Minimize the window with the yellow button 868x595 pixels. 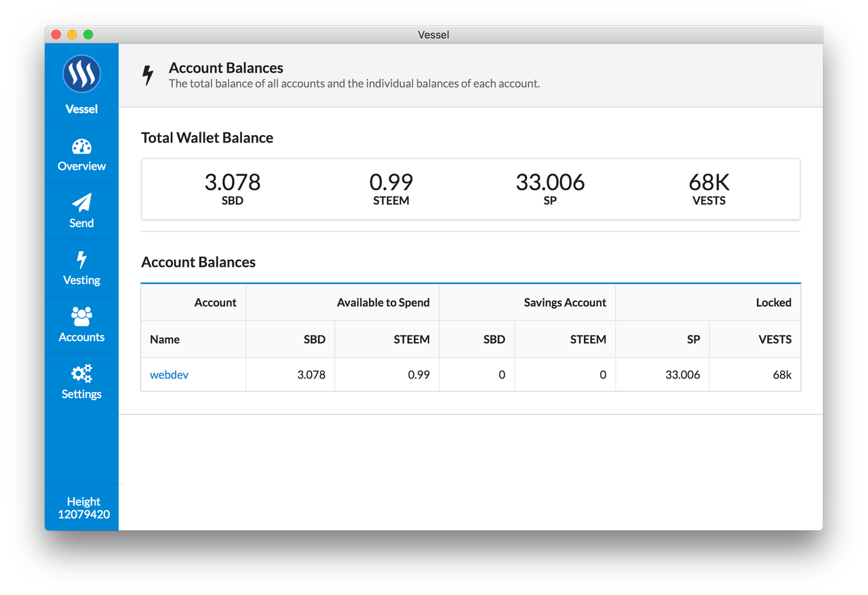point(72,35)
